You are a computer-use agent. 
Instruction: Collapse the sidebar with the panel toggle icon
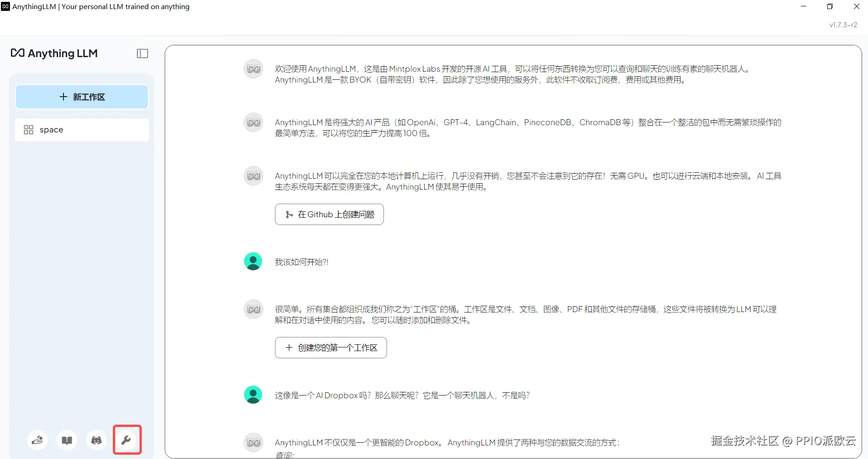[142, 54]
